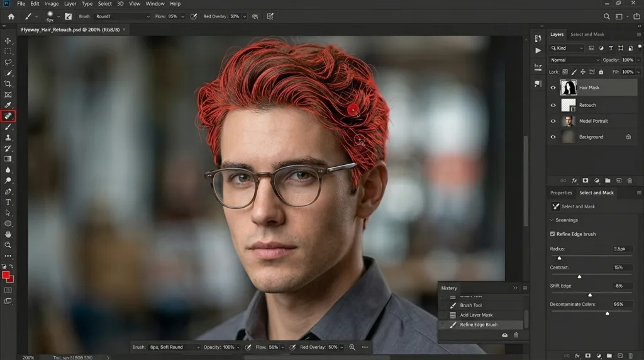Click the Home icon in options bar
Viewport: 644px width, 360px height.
tap(11, 16)
